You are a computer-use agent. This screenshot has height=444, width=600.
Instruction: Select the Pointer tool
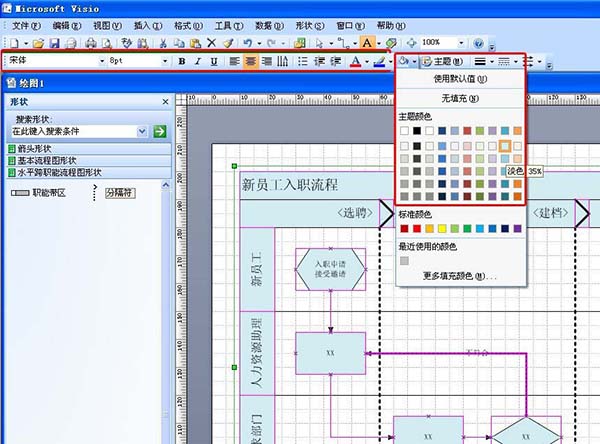320,43
